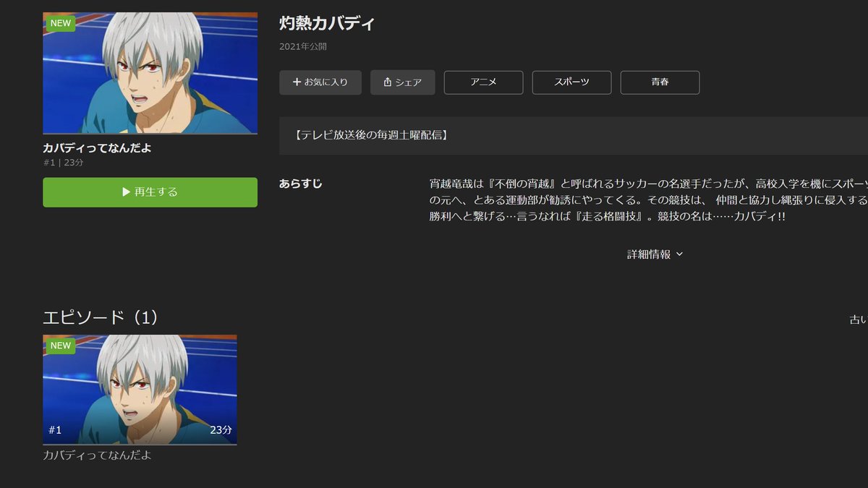Image resolution: width=868 pixels, height=488 pixels.
Task: Select the play triangle icon on 再生する
Action: [127, 192]
